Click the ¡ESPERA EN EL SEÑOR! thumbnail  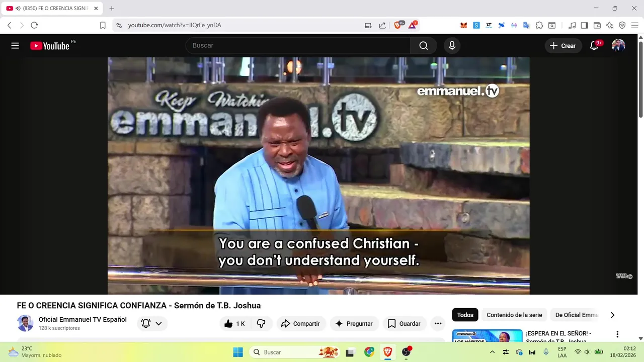[487, 335]
